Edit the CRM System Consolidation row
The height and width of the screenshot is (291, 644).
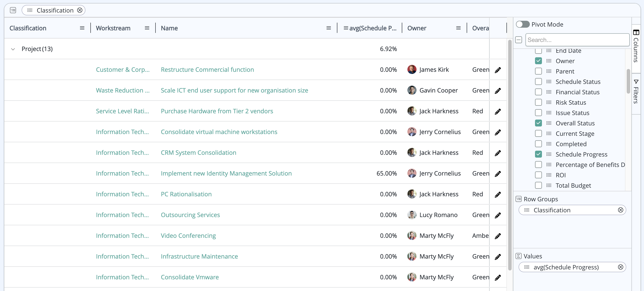coord(498,153)
